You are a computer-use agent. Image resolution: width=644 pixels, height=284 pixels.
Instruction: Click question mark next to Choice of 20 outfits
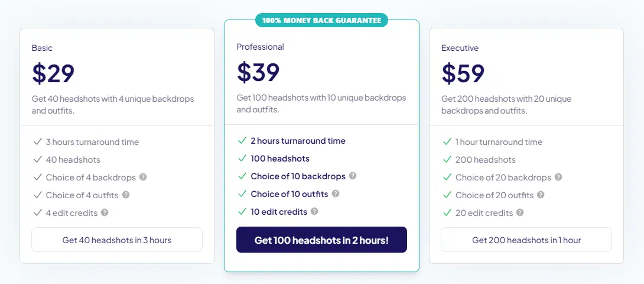(541, 195)
